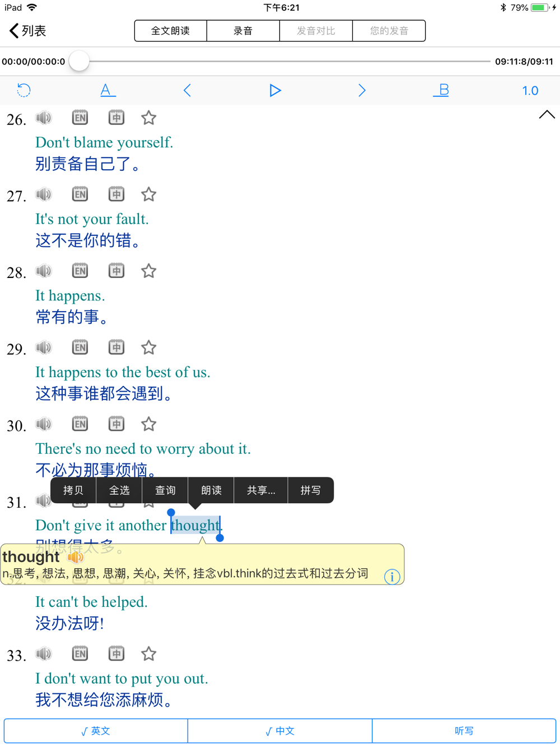Go back to the 列表 list
The image size is (560, 747).
(27, 31)
